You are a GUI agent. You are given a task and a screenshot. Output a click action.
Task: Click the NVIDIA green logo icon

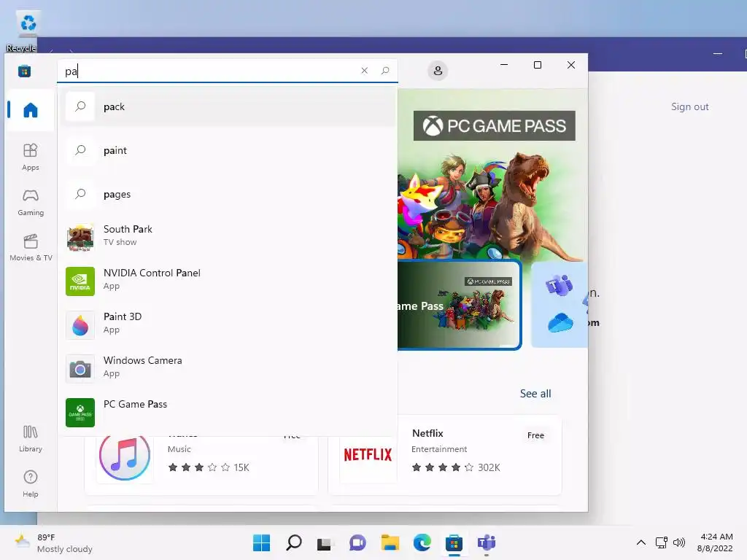click(80, 281)
